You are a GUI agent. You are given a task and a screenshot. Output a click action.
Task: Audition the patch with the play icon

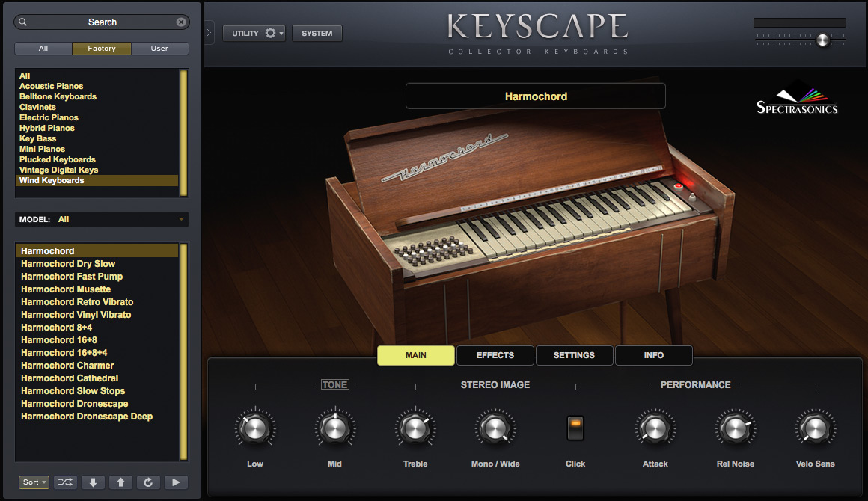coord(174,482)
